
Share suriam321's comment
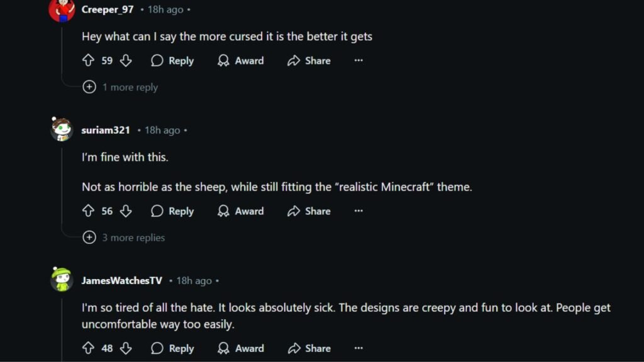click(x=309, y=211)
